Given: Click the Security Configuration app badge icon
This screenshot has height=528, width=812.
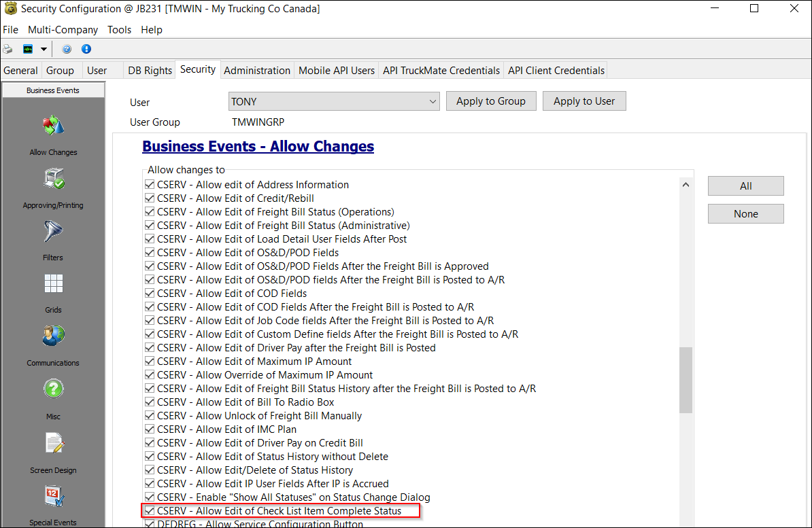Looking at the screenshot, I should [10, 8].
